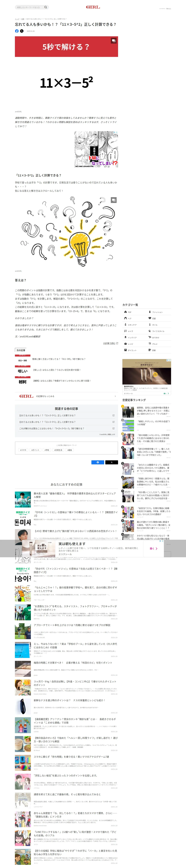The height and width of the screenshot is (868, 186).
Task: Open ダイエット category scale icon
Action: [125, 350]
